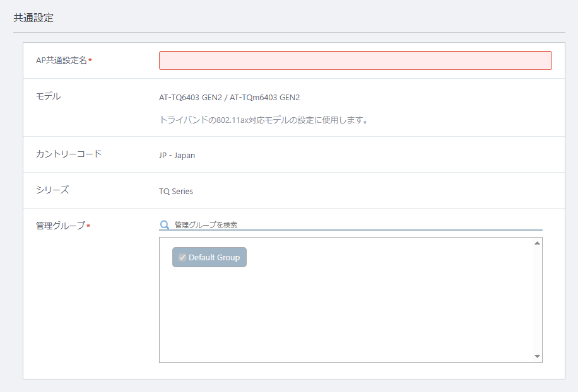Select the Default Group chip label

[x=214, y=257]
